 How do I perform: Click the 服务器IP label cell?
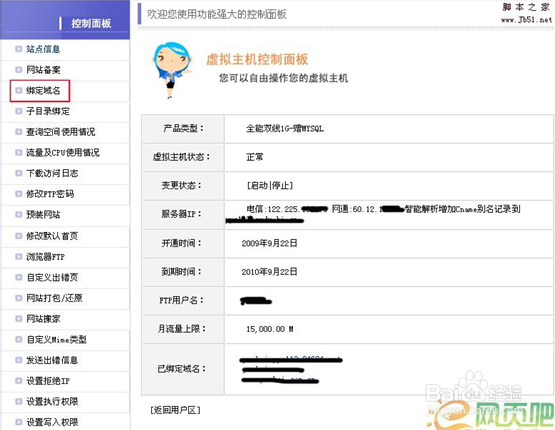(183, 214)
